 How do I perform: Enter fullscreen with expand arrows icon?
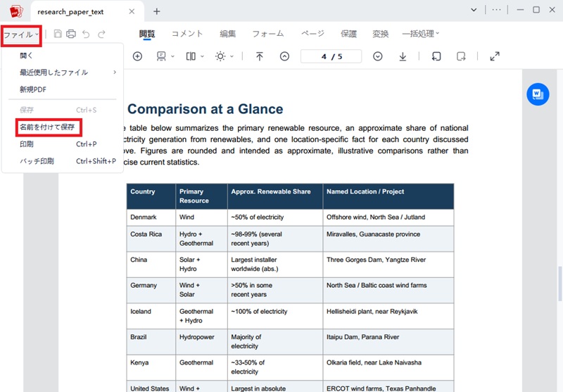pyautogui.click(x=495, y=56)
